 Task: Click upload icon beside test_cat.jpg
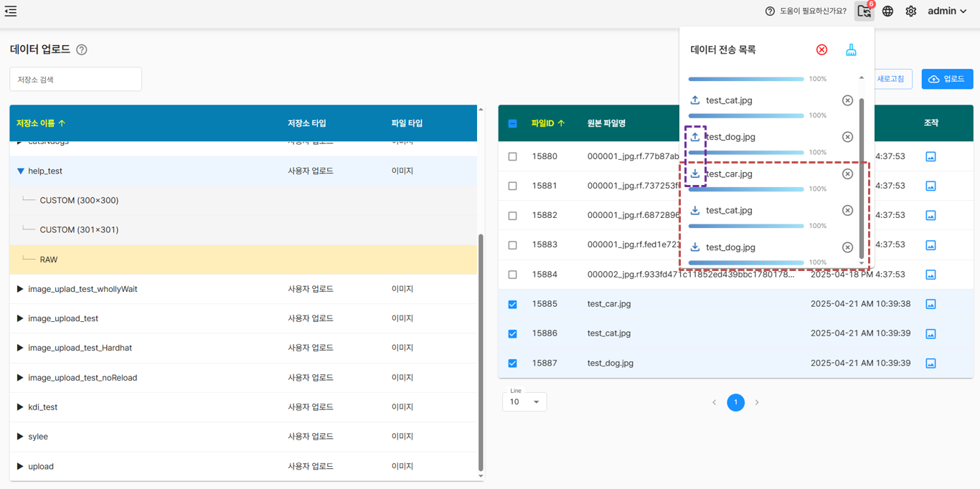(694, 100)
